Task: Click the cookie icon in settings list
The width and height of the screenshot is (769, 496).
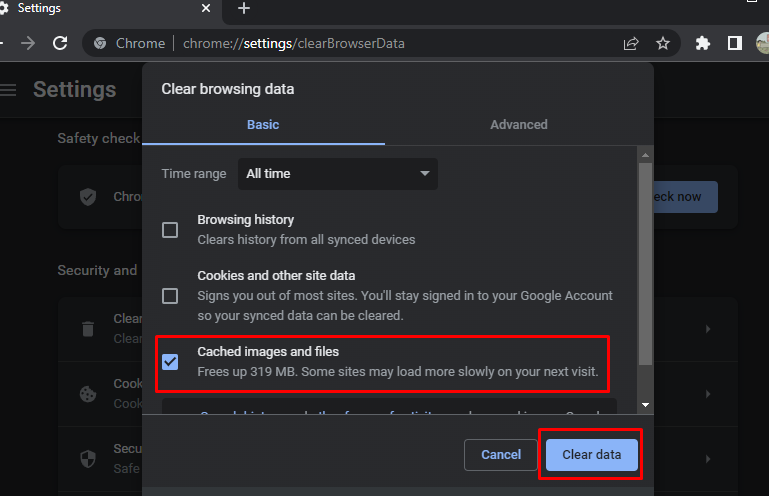Action: pyautogui.click(x=88, y=393)
